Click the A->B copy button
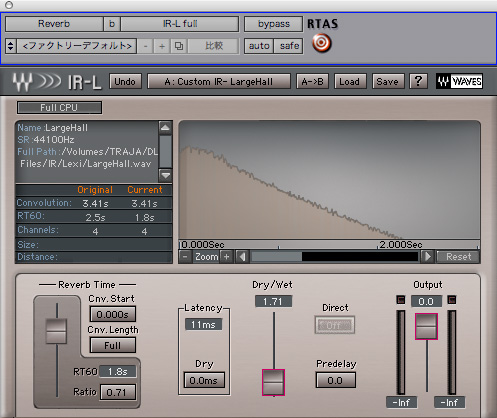497x418 pixels. [x=312, y=81]
